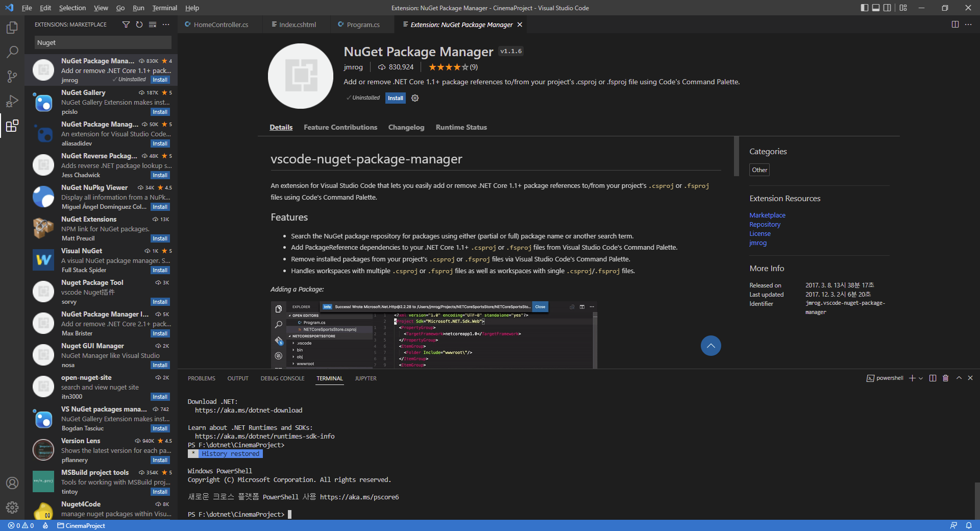Click the extension details page scrollbar

736,156
